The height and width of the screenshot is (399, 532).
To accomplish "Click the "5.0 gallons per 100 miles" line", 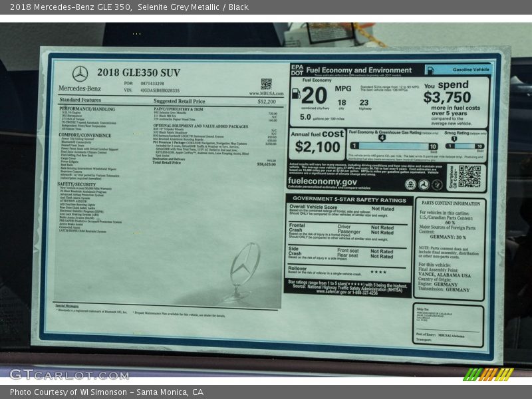I will click(322, 118).
